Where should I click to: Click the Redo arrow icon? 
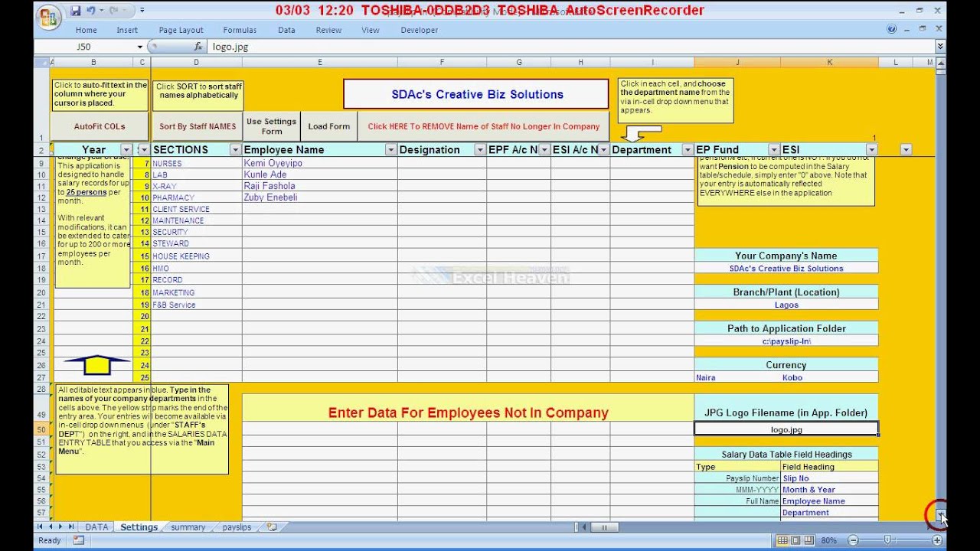(113, 11)
